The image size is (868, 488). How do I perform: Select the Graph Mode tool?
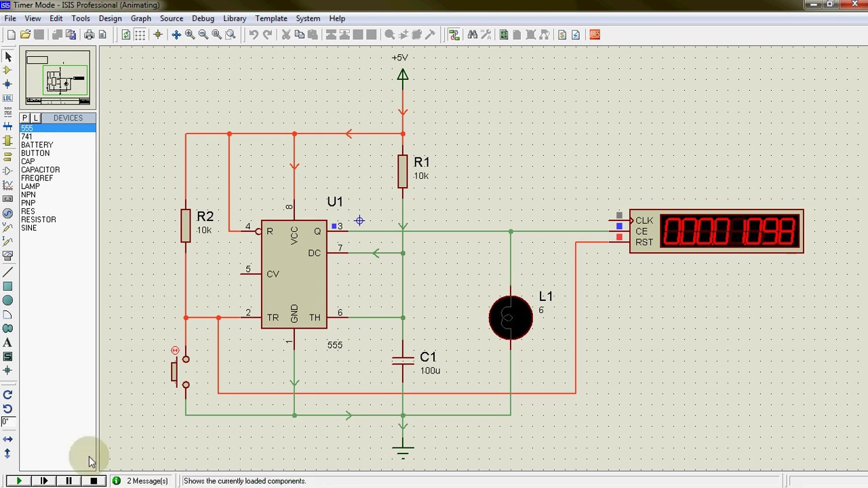[8, 184]
